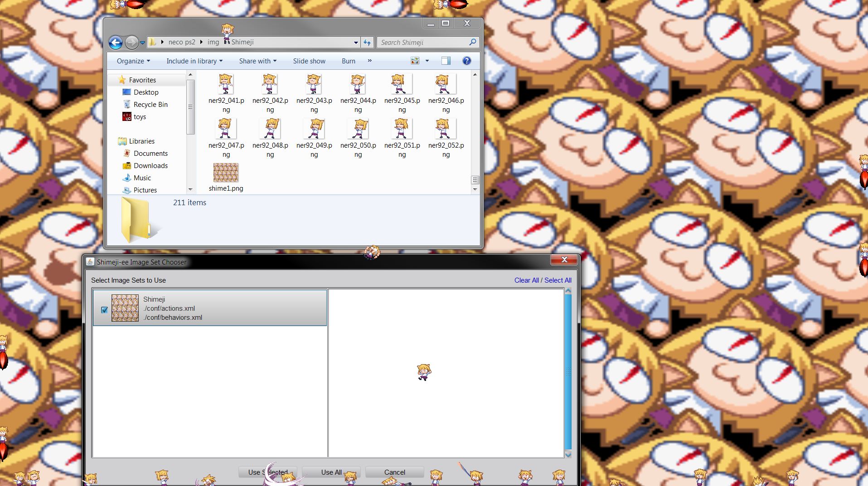The image size is (868, 486).
Task: Click the 211 items status text
Action: pyautogui.click(x=189, y=202)
